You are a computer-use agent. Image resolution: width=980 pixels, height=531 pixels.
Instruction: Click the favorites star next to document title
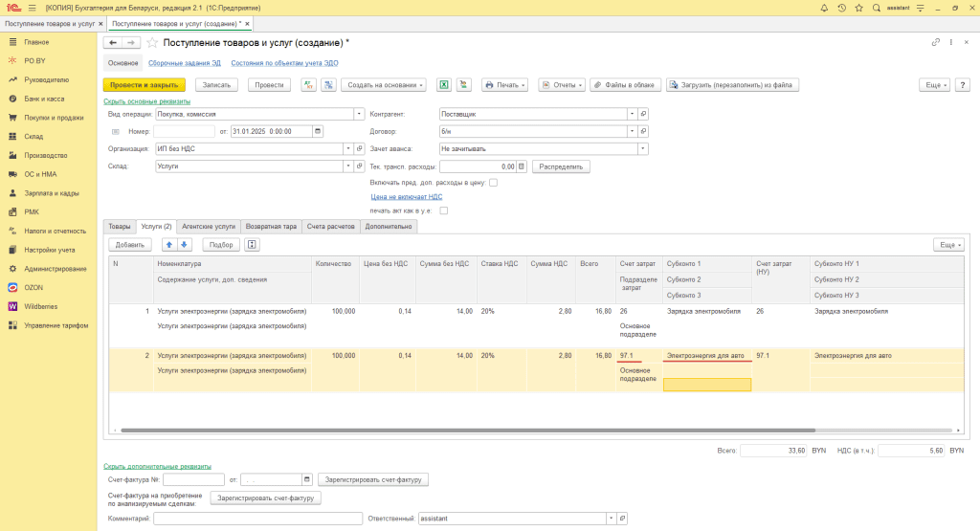click(152, 43)
